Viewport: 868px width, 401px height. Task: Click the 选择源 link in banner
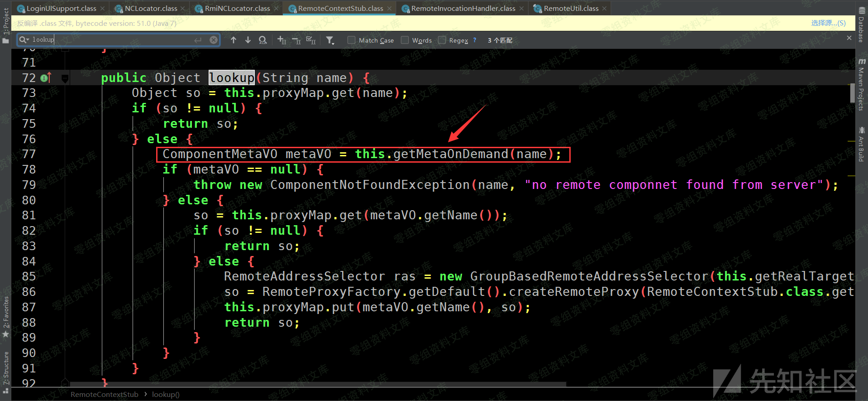828,23
